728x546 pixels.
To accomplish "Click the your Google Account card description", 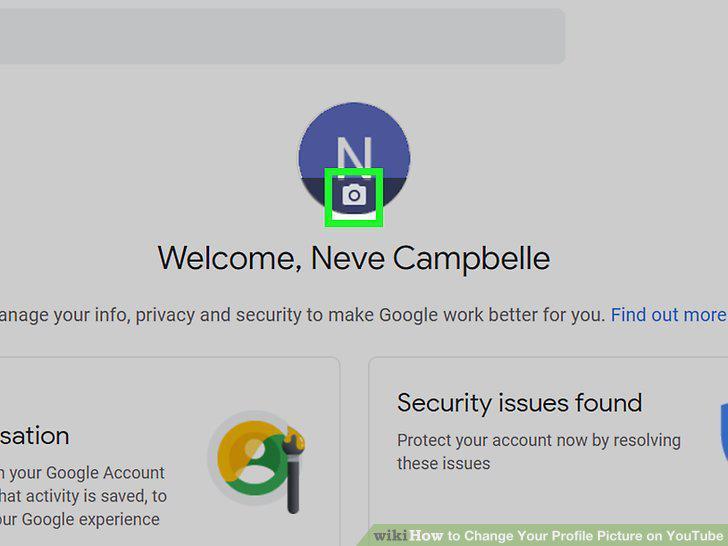I will [82, 473].
